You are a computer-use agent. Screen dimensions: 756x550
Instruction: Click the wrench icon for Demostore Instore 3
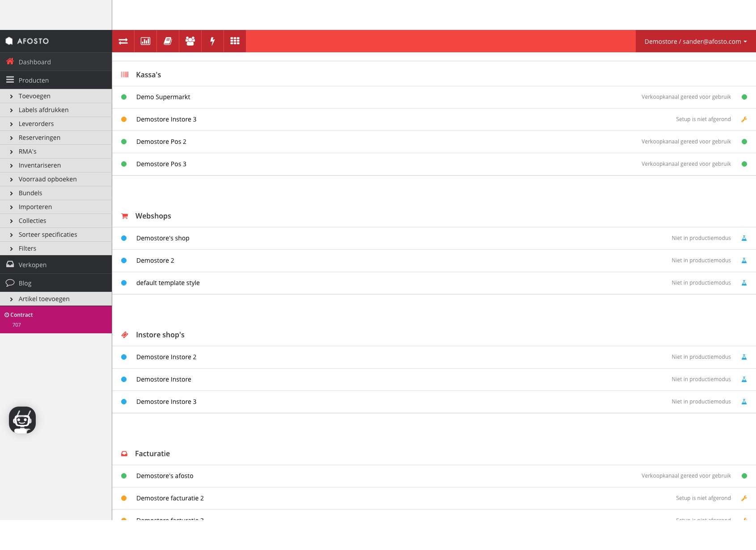744,119
